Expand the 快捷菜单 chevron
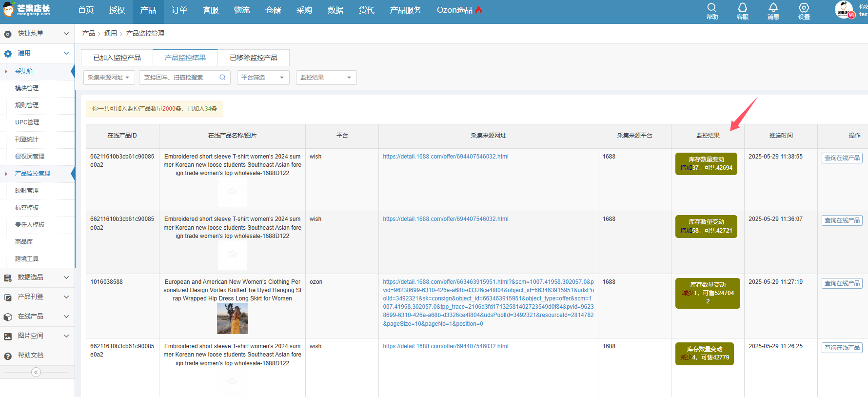The width and height of the screenshot is (868, 397). 66,34
